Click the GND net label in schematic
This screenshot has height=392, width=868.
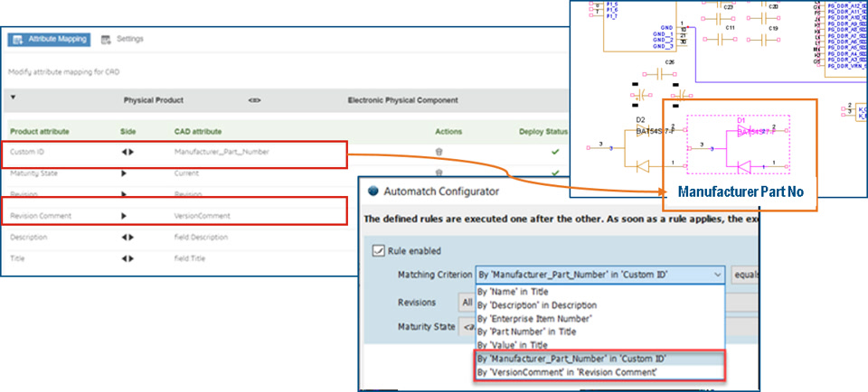point(666,27)
